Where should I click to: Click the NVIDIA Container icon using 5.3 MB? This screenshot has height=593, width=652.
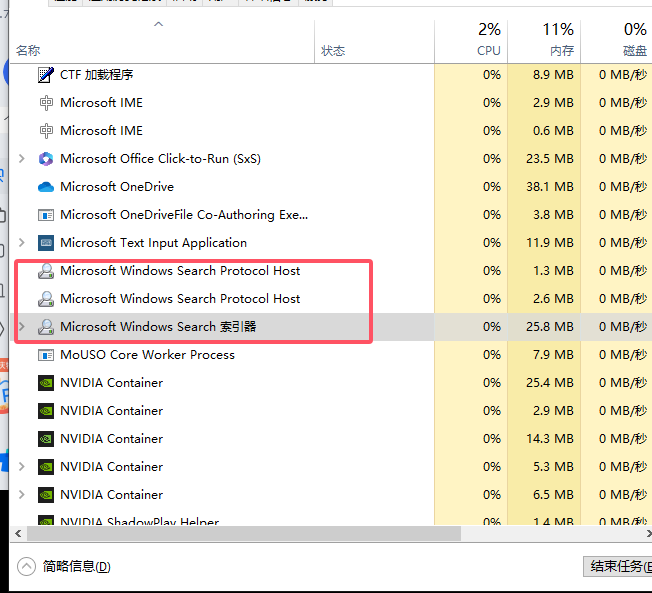point(46,467)
